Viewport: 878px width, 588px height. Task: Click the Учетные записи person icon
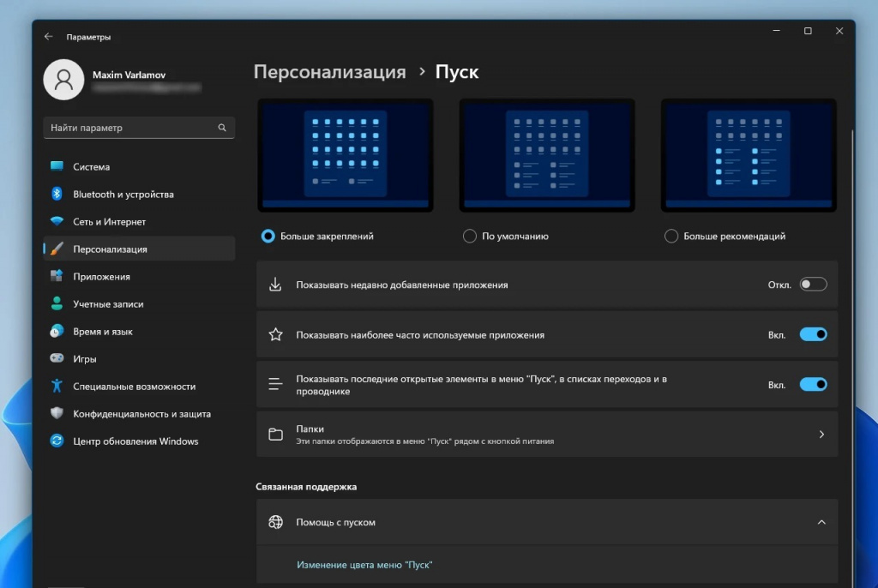pos(57,303)
